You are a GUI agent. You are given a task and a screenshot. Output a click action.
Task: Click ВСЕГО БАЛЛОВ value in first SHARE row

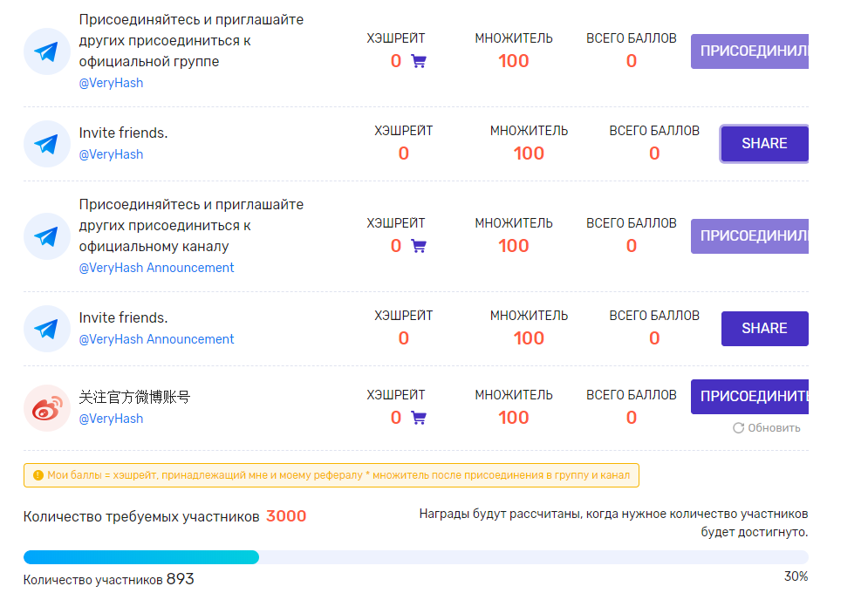[x=654, y=153]
